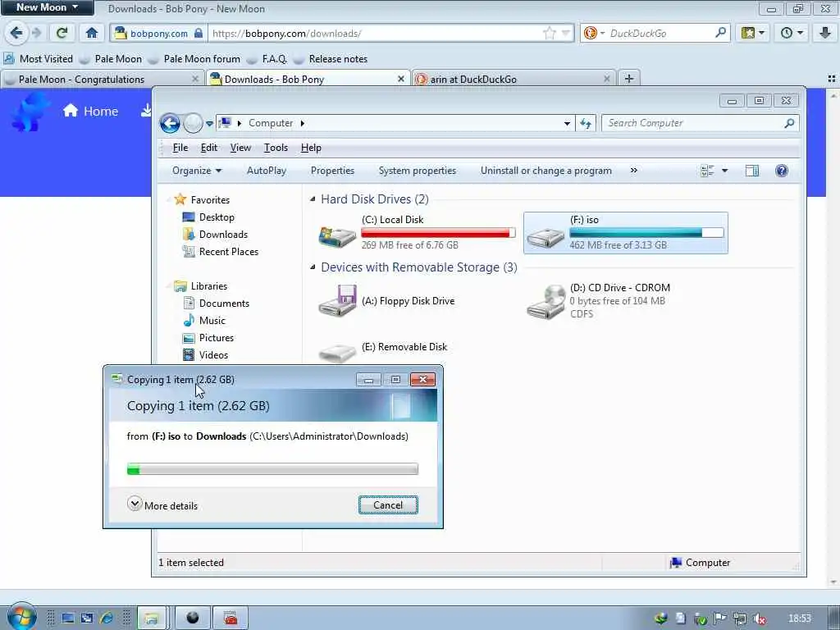Open the Help menu in Explorer

tap(311, 148)
